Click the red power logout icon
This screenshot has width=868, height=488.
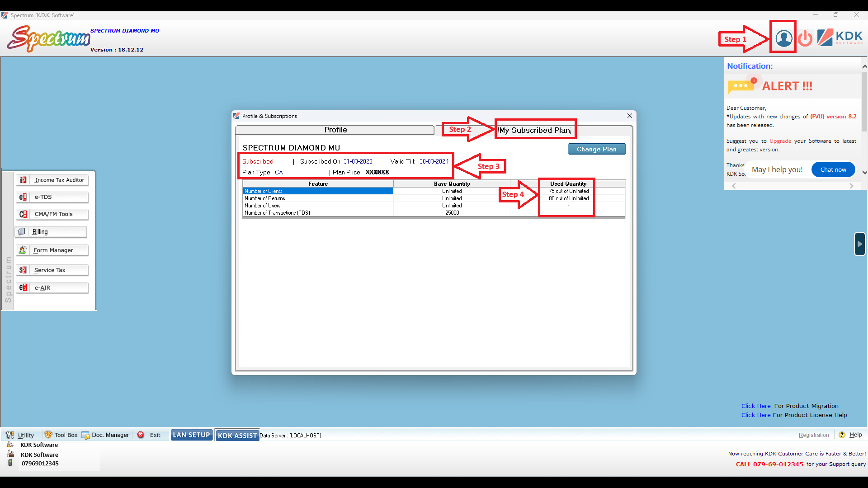click(x=805, y=38)
